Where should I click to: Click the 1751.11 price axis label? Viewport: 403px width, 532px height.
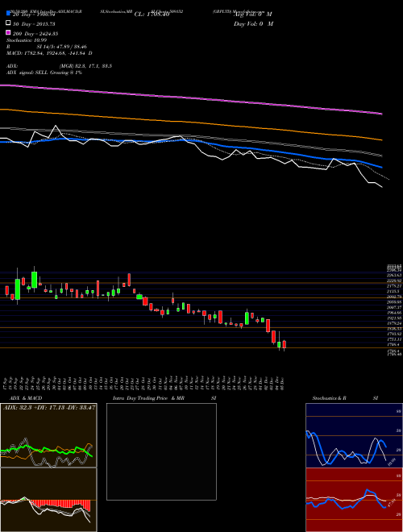coord(394,339)
